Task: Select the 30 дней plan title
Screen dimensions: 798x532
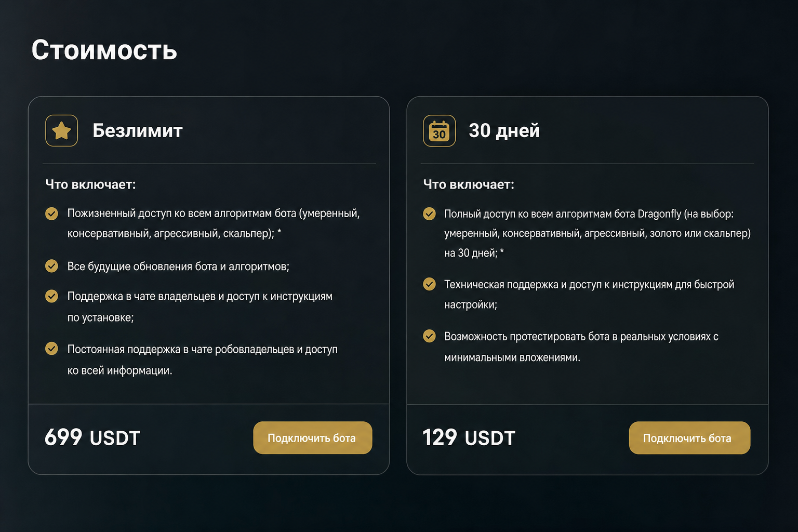Action: tap(504, 130)
